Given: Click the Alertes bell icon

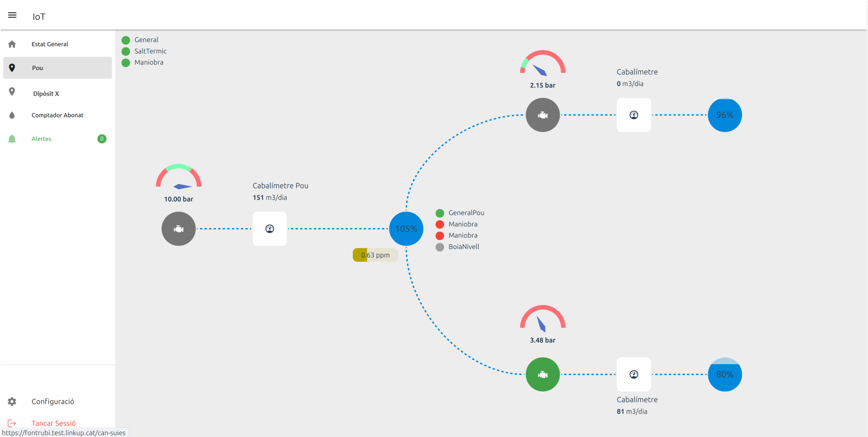Looking at the screenshot, I should 12,139.
